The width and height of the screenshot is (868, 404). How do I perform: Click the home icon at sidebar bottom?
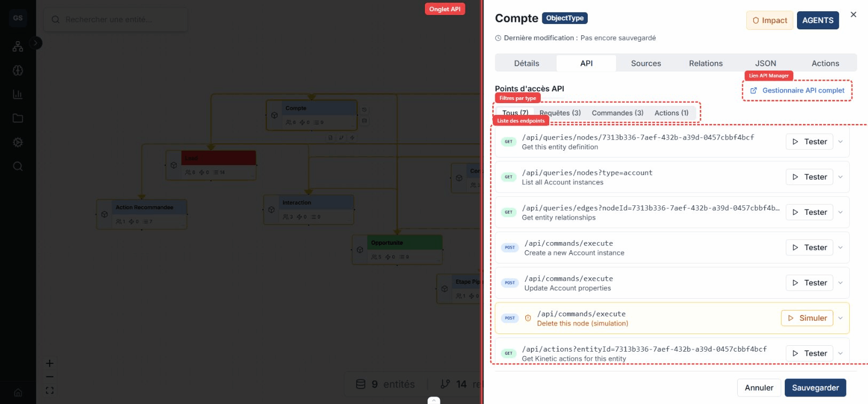[18, 393]
